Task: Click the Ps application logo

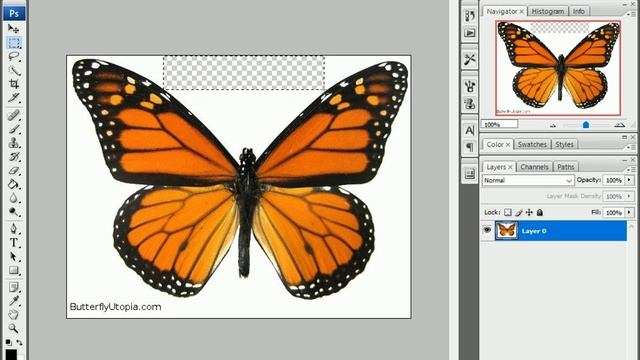Action: 14,13
